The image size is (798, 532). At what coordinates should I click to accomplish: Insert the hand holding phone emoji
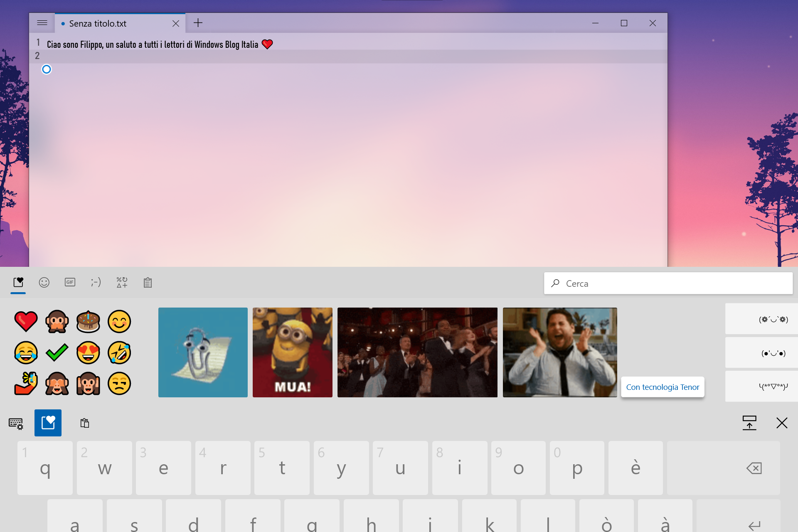[x=26, y=383]
